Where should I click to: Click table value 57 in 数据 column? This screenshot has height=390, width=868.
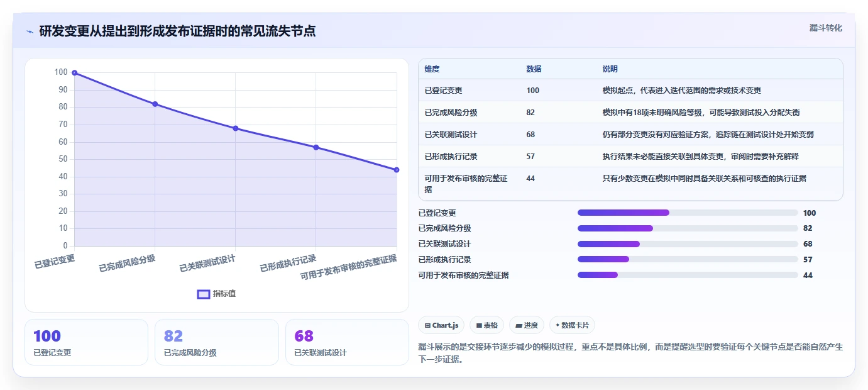(x=530, y=157)
